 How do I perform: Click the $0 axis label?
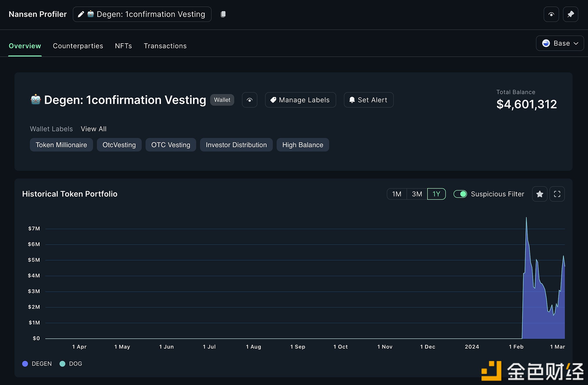36,338
